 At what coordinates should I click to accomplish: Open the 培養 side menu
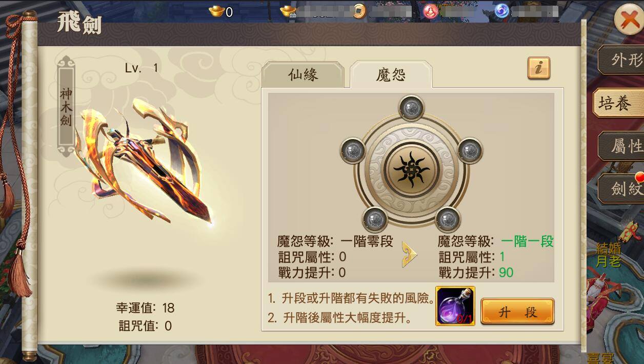coord(618,103)
